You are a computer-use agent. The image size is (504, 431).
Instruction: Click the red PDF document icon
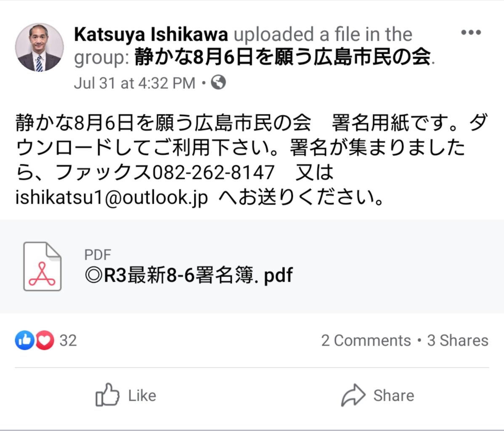[x=42, y=266]
